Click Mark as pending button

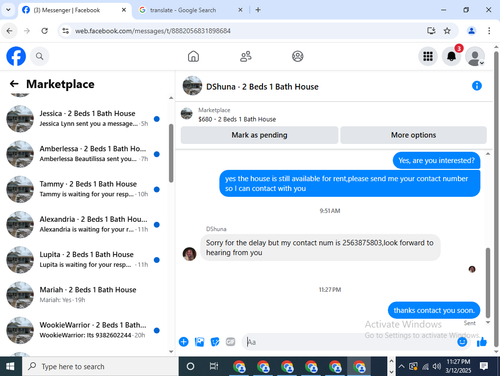[x=259, y=135]
